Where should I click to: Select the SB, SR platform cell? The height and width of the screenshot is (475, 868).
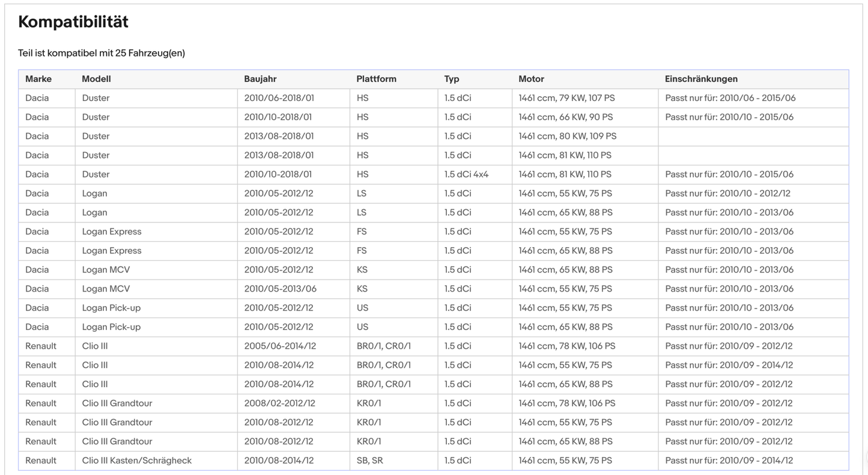[393, 461]
